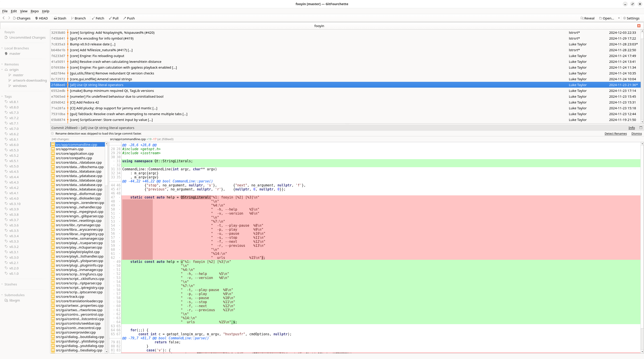Collapse the Tags section

click(2, 97)
